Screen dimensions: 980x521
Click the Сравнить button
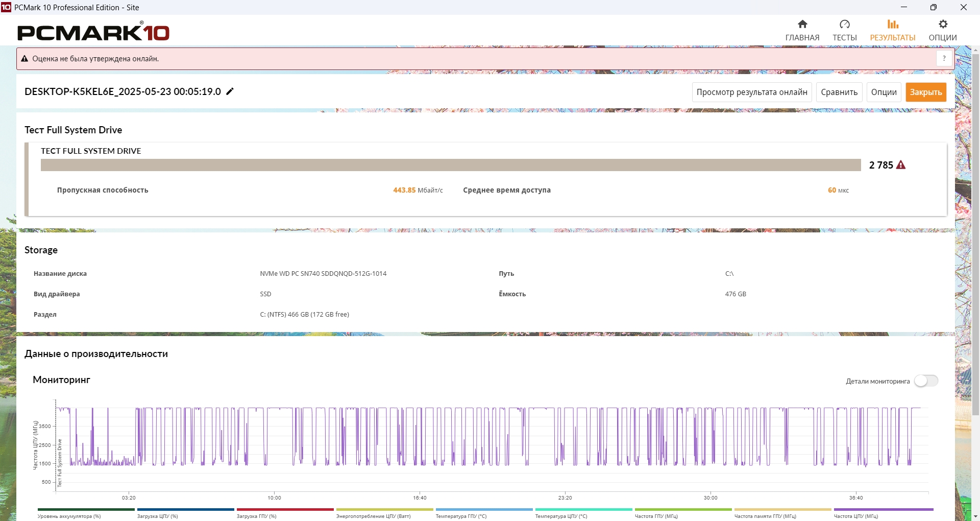(x=839, y=92)
